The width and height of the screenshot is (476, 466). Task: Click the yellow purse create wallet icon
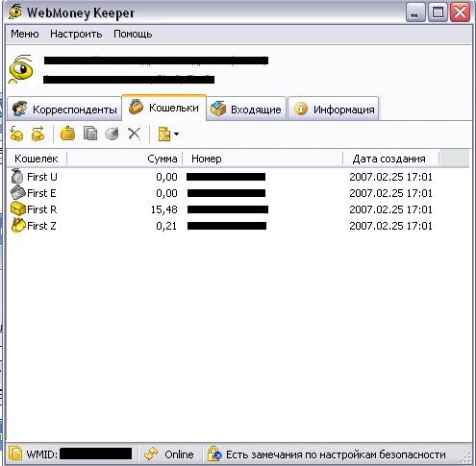click(67, 134)
